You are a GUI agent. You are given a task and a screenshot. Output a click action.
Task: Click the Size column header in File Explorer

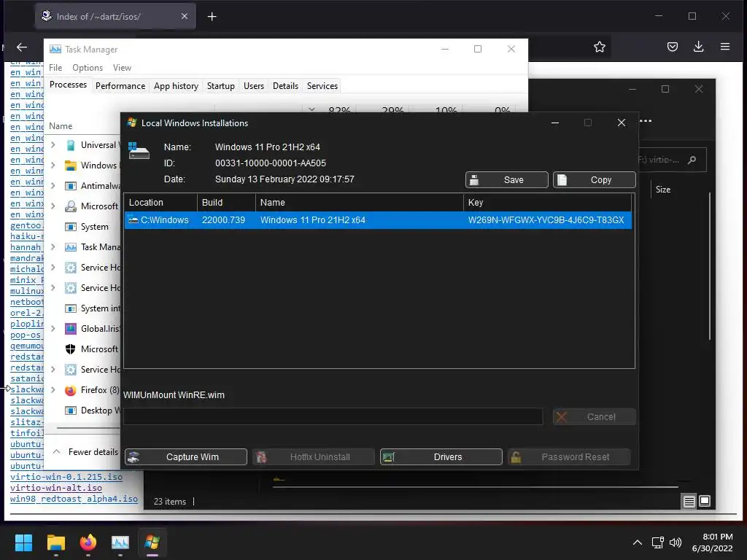click(662, 190)
